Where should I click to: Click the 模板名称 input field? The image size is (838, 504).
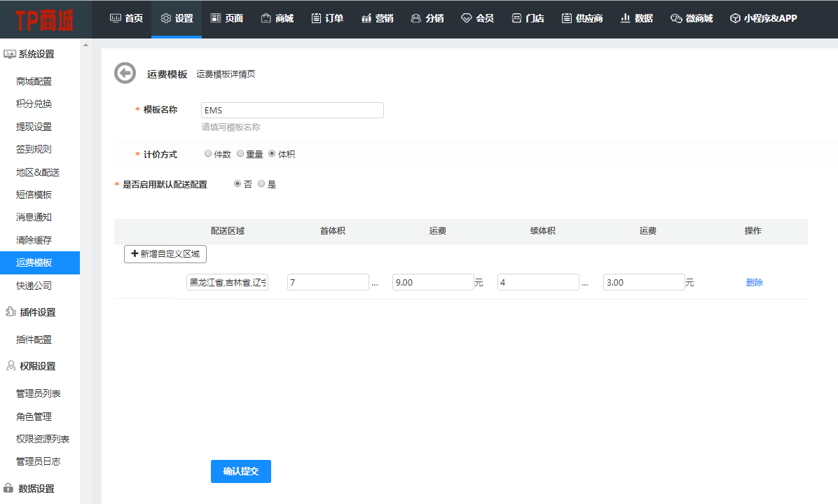[292, 111]
